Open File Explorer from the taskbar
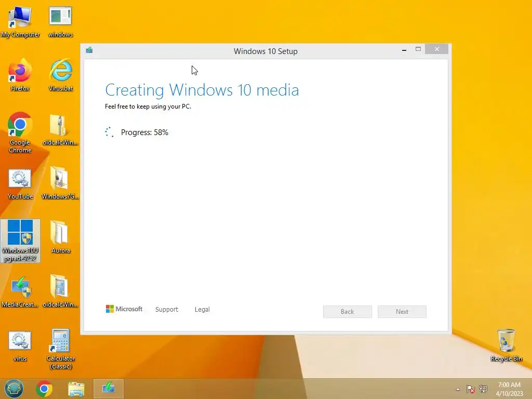Image resolution: width=532 pixels, height=399 pixels. tap(76, 389)
